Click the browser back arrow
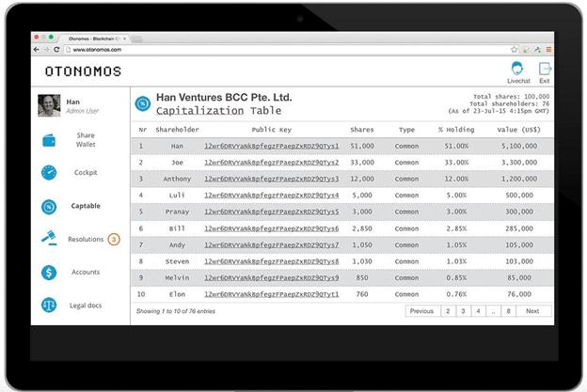The width and height of the screenshot is (587, 392). [x=37, y=50]
